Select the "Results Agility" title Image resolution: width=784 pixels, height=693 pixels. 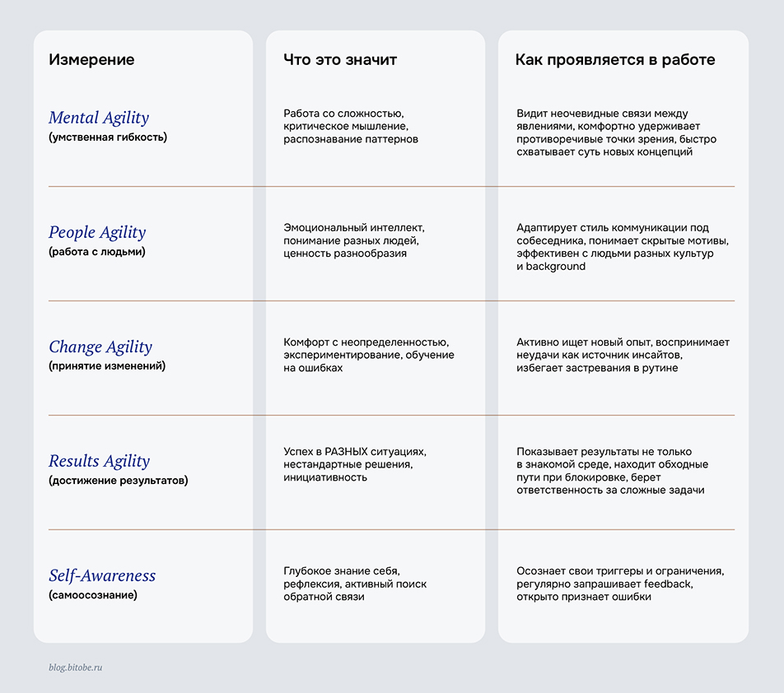tap(99, 461)
